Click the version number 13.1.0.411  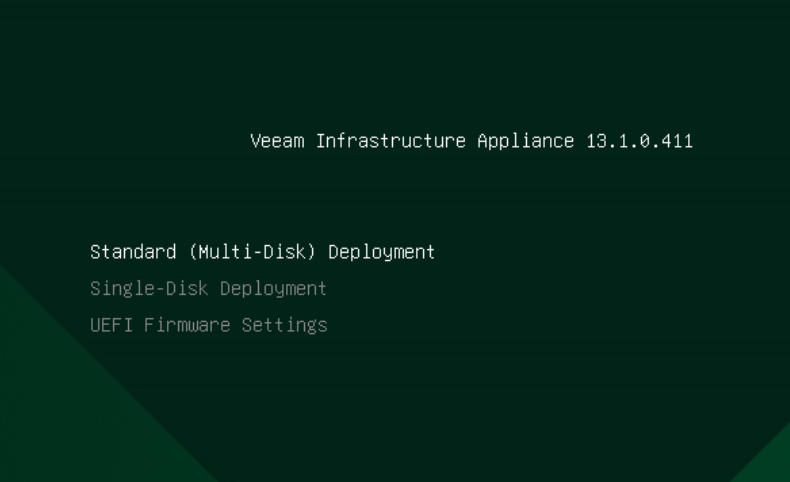point(640,141)
